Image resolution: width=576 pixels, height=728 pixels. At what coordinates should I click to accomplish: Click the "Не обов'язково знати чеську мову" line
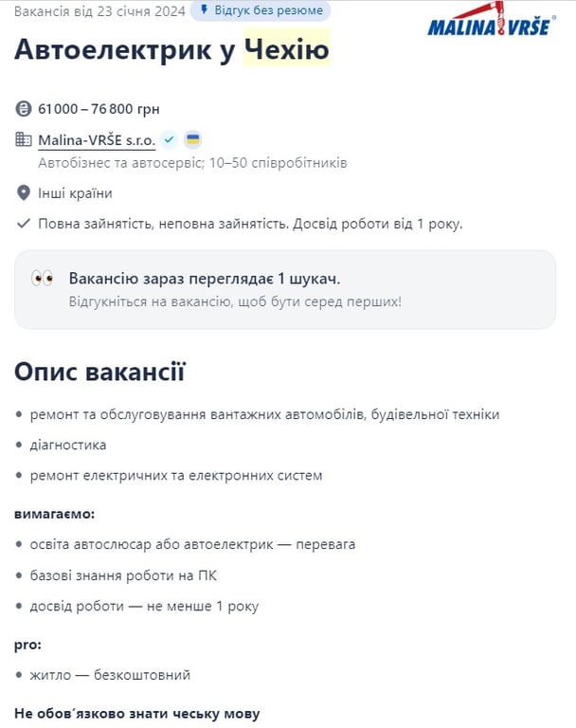(136, 714)
